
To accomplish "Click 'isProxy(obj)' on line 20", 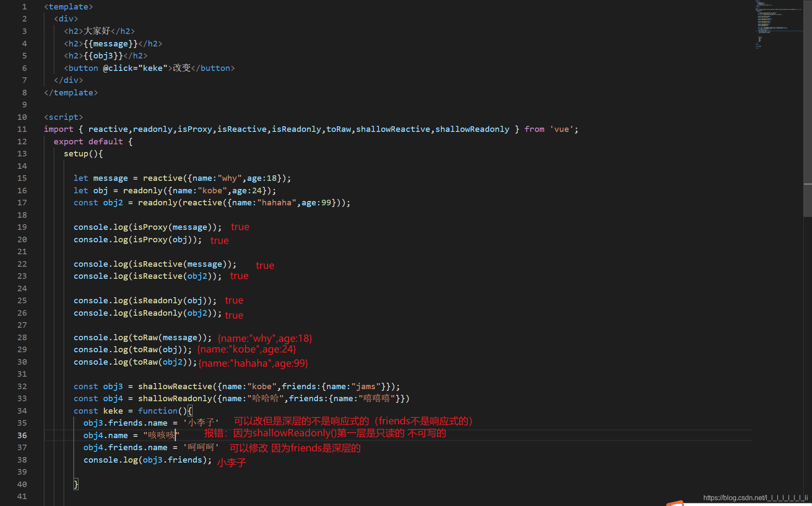I will point(163,239).
